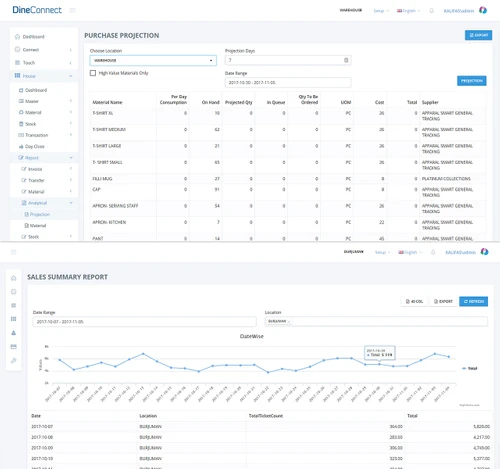Click the T-SHIRT XL table row

pyautogui.click(x=288, y=116)
